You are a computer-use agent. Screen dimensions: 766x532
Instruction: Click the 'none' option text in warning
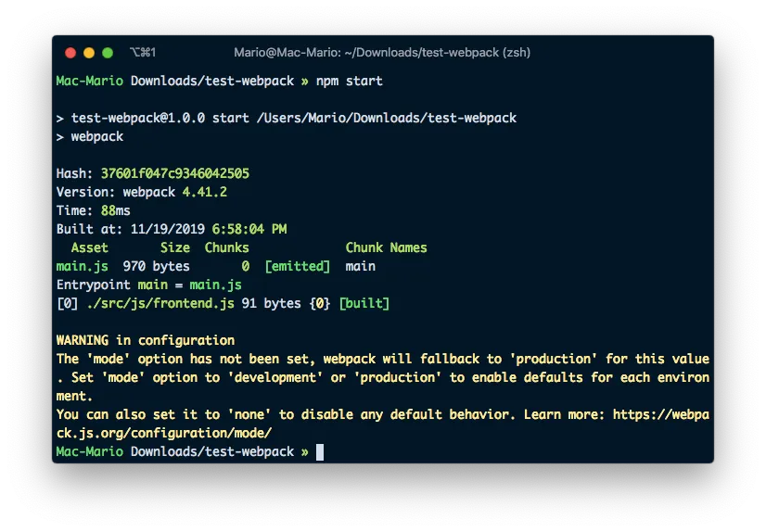tap(249, 414)
